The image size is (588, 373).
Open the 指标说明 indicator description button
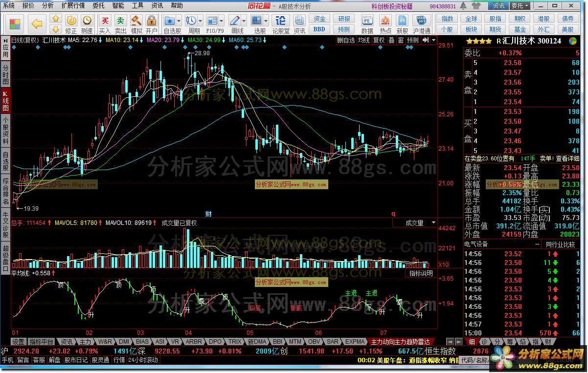421,273
